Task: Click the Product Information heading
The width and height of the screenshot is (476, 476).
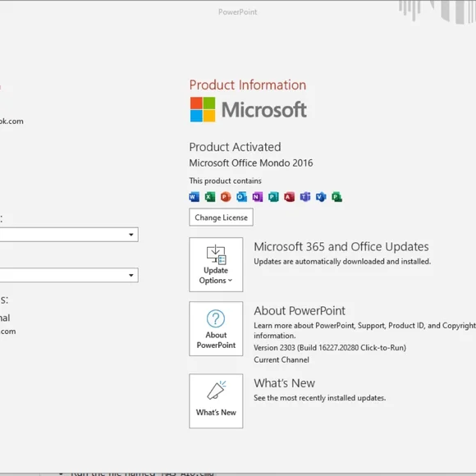Action: 248,85
